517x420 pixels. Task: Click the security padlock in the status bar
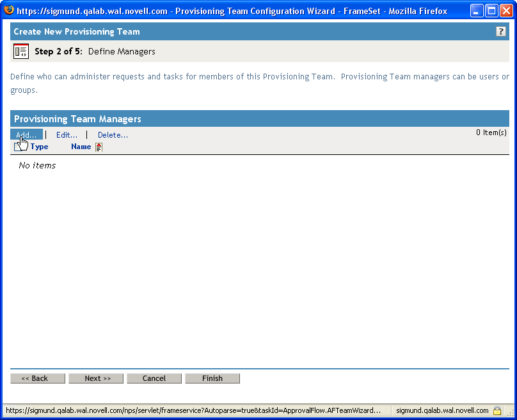[497, 410]
